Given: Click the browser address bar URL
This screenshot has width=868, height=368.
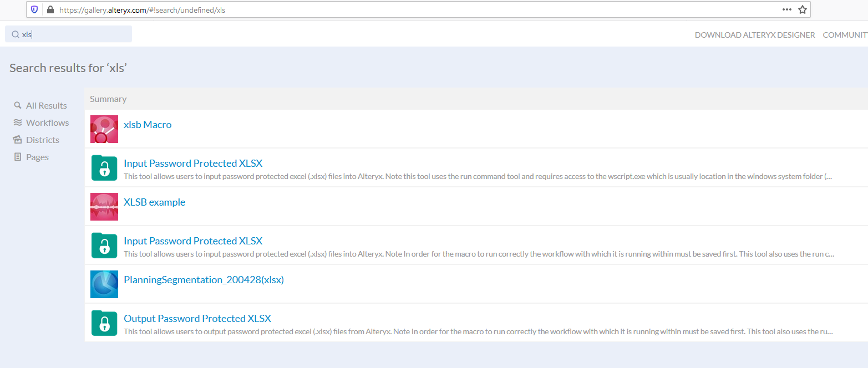Looking at the screenshot, I should click(142, 9).
